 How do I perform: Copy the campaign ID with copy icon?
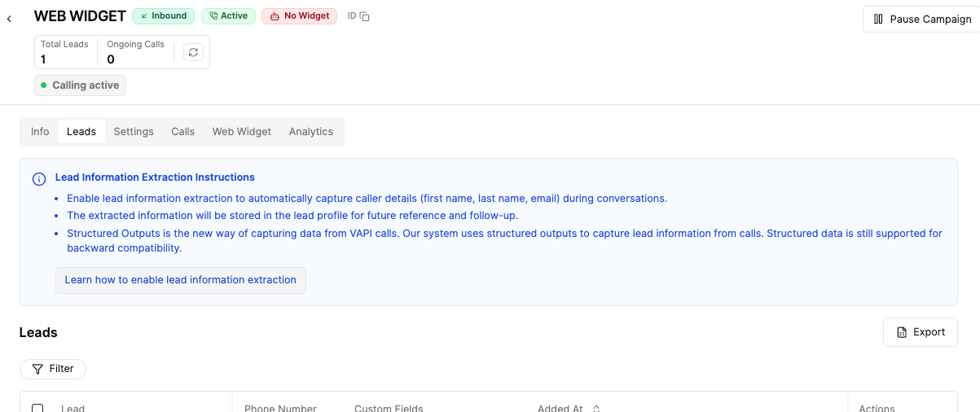(x=364, y=16)
